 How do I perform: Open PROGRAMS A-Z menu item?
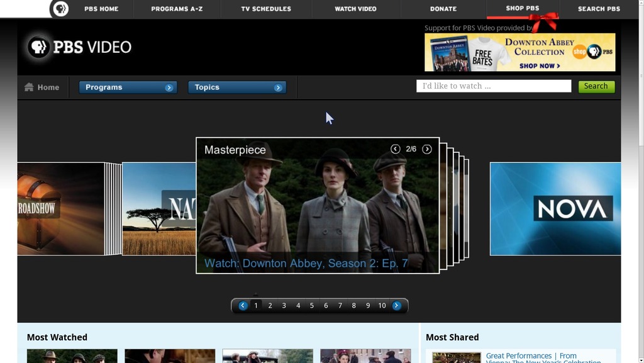click(x=177, y=9)
